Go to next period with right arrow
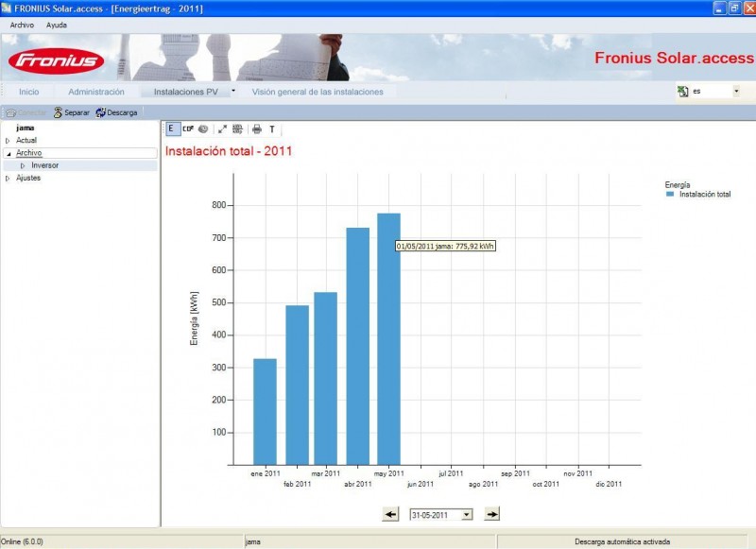This screenshot has height=549, width=756. 491,514
